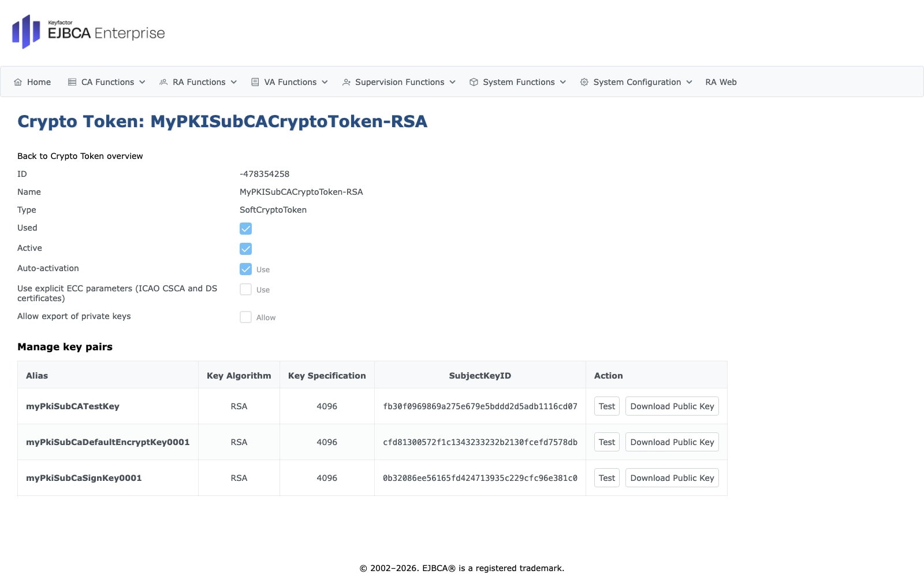Click the RSA algorithm for myPkiSubCaSignKey0001
Image resolution: width=924 pixels, height=578 pixels.
coord(239,478)
